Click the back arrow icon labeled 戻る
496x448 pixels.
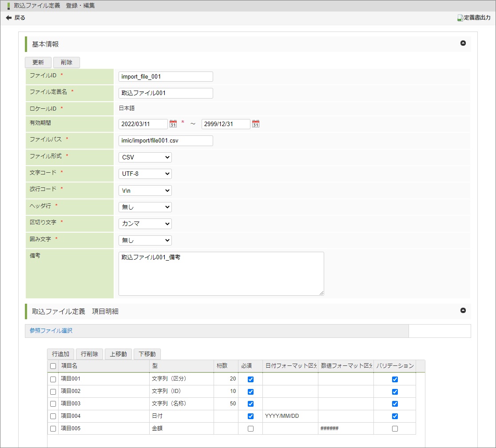9,18
